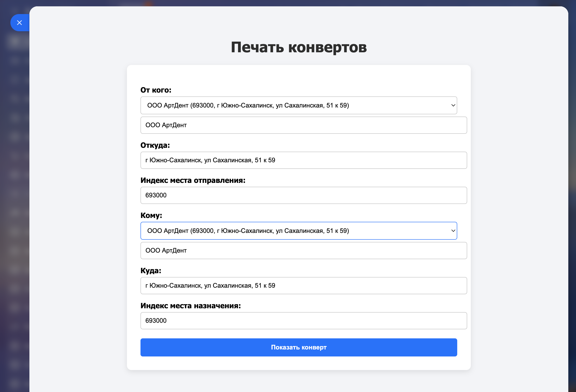Image resolution: width=576 pixels, height=392 pixels.
Task: Click the "Откуда" address input field
Action: pos(303,160)
